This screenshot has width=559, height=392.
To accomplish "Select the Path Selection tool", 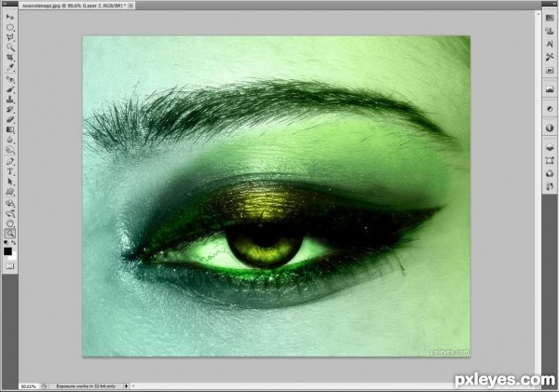I will tap(10, 182).
